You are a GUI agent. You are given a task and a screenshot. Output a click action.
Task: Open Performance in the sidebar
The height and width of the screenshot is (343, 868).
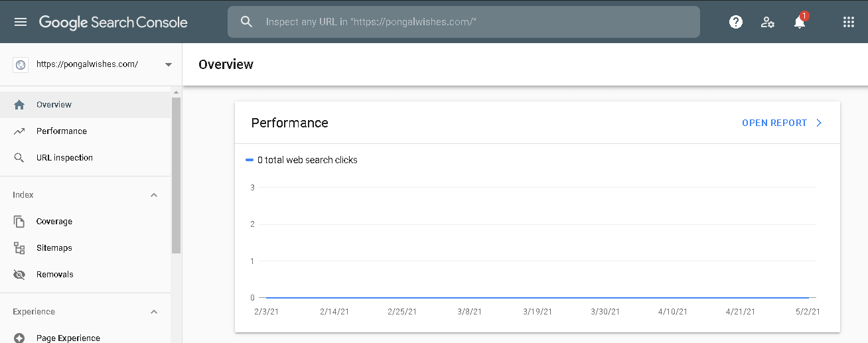pyautogui.click(x=61, y=131)
